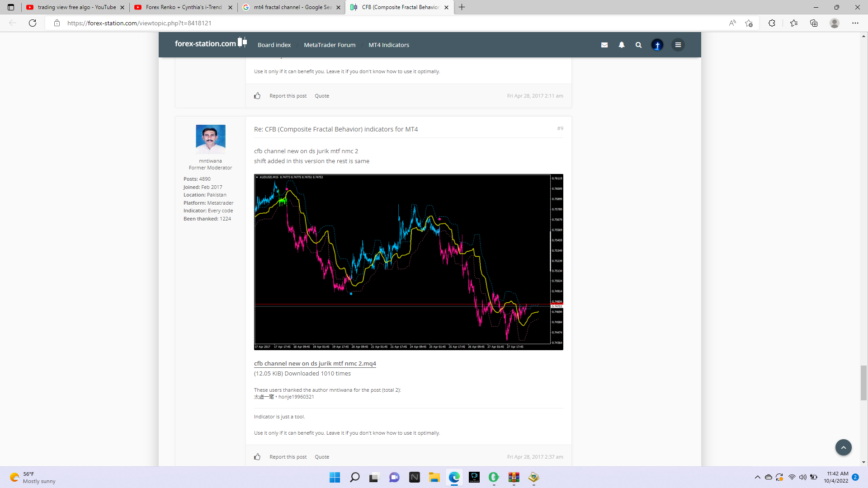This screenshot has height=488, width=868.
Task: Like post #9 with thumbs-up icon
Action: click(x=257, y=457)
